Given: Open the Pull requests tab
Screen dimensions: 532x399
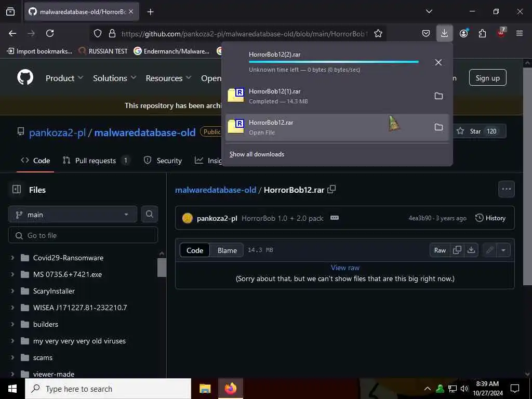Looking at the screenshot, I should (96, 161).
